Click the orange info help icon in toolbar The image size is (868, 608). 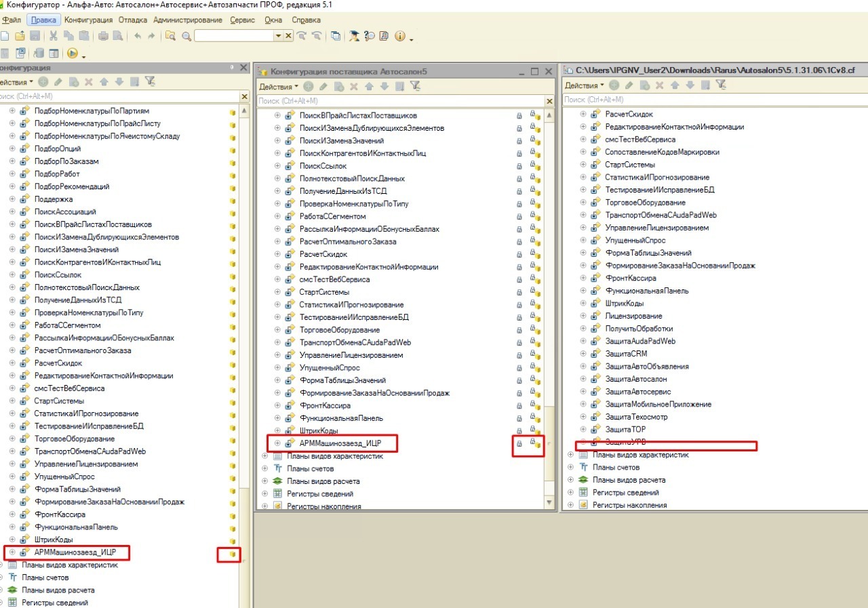point(399,36)
